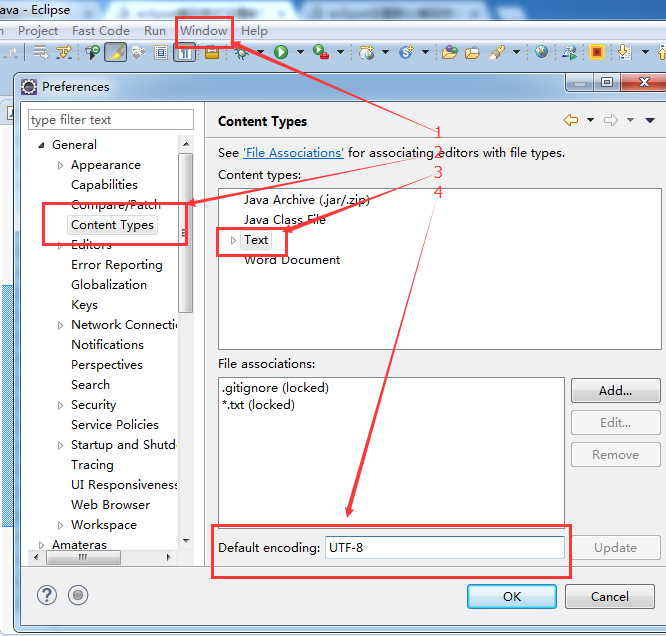Click the Step Filters toolbar icon
This screenshot has width=666, height=636.
[65, 53]
